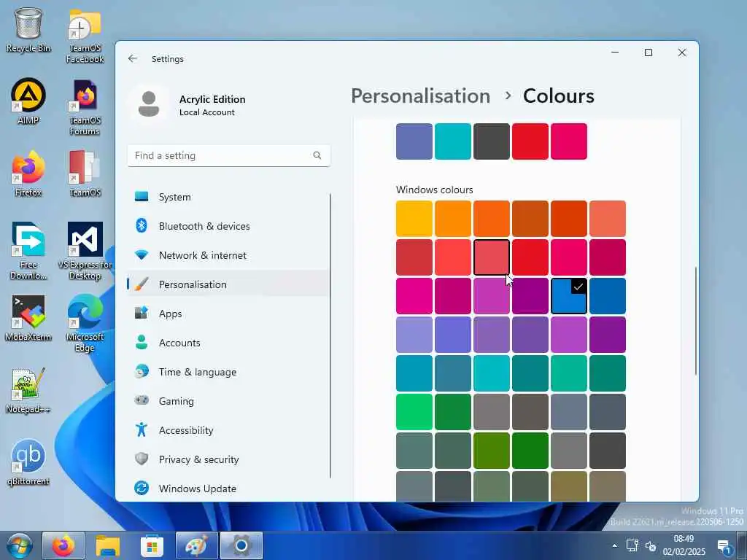Open the Recycle Bin desktop icon
The height and width of the screenshot is (560, 747).
pos(28,31)
